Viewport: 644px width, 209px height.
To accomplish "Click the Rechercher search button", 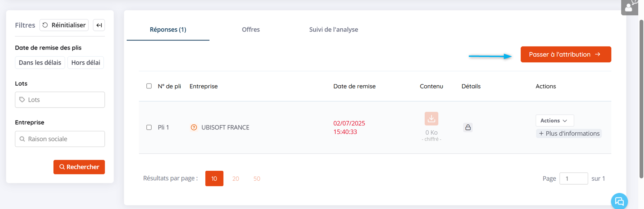I will click(x=79, y=167).
